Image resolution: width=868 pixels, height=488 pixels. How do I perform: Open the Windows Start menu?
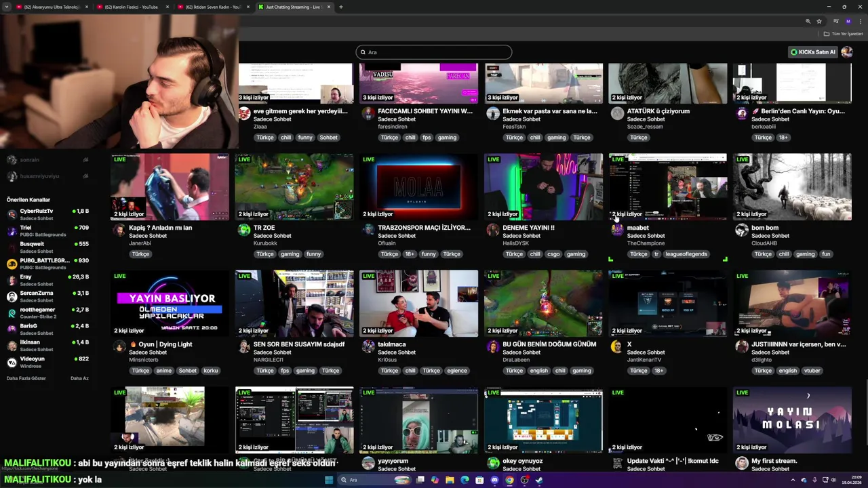pyautogui.click(x=329, y=480)
